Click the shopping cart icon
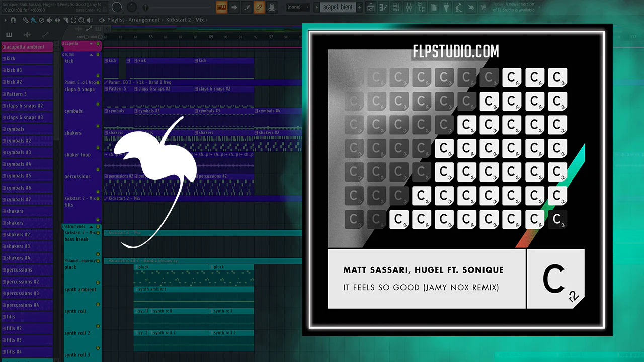Screen dimensions: 644x362 484,7
